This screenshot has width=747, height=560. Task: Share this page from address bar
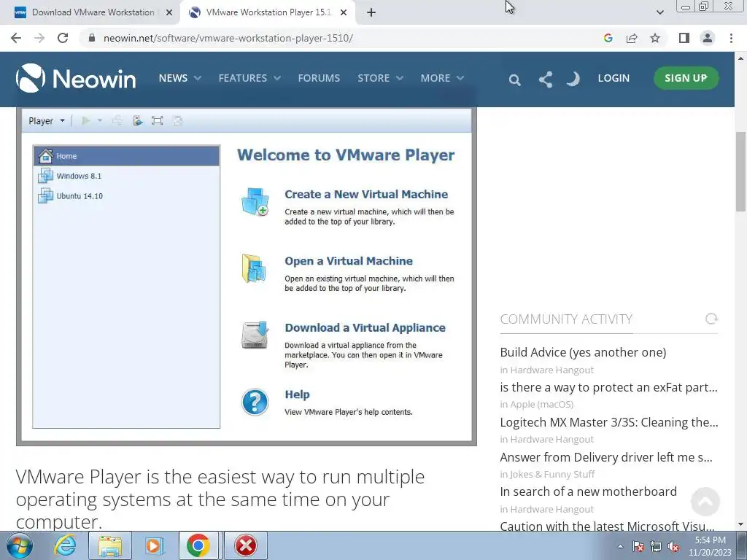pyautogui.click(x=632, y=38)
